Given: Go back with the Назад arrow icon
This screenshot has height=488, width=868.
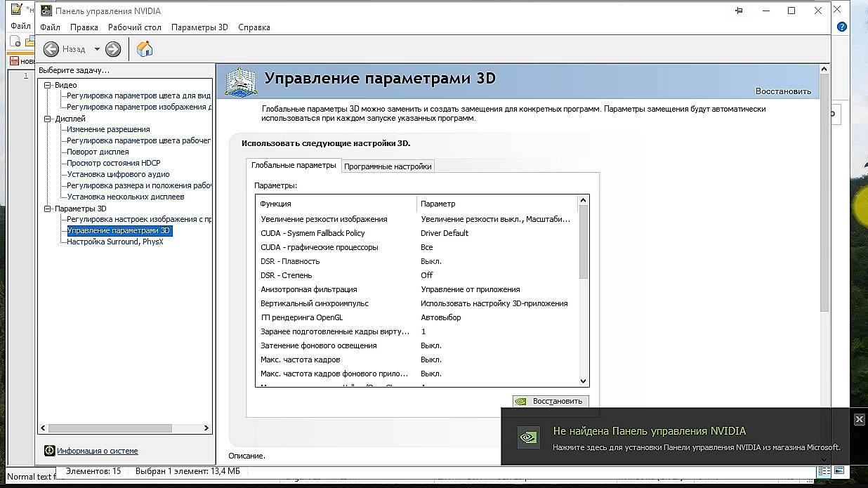Looking at the screenshot, I should coord(51,49).
